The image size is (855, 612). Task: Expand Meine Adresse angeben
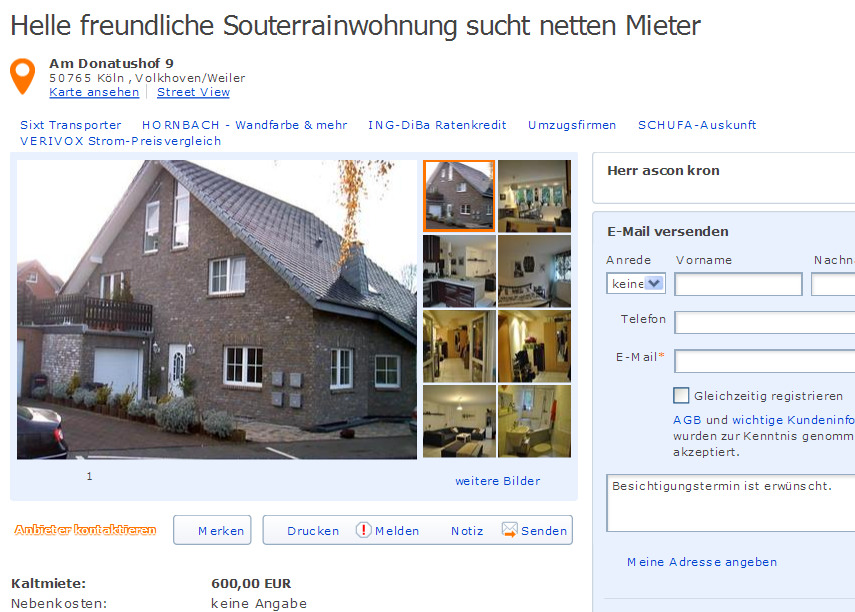(702, 562)
